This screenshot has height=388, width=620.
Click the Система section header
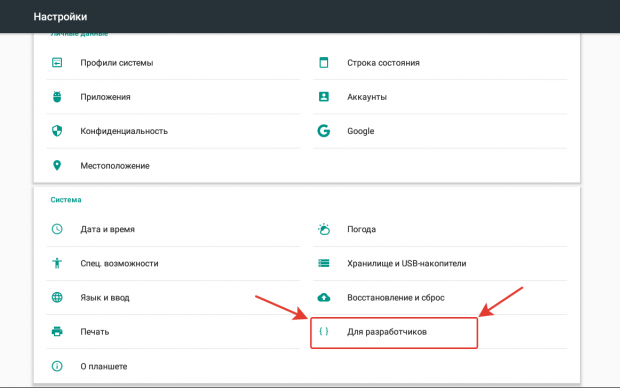66,200
